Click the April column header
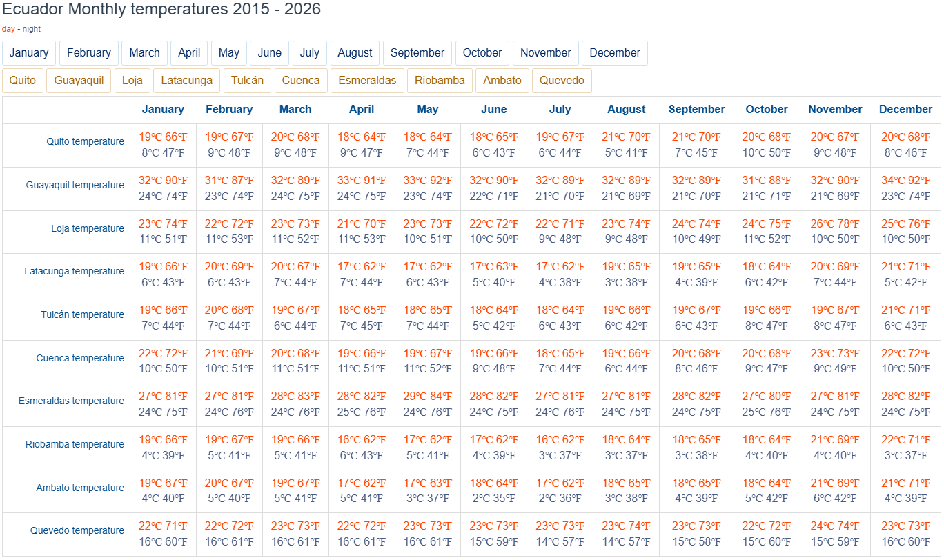The image size is (944, 560). click(362, 110)
